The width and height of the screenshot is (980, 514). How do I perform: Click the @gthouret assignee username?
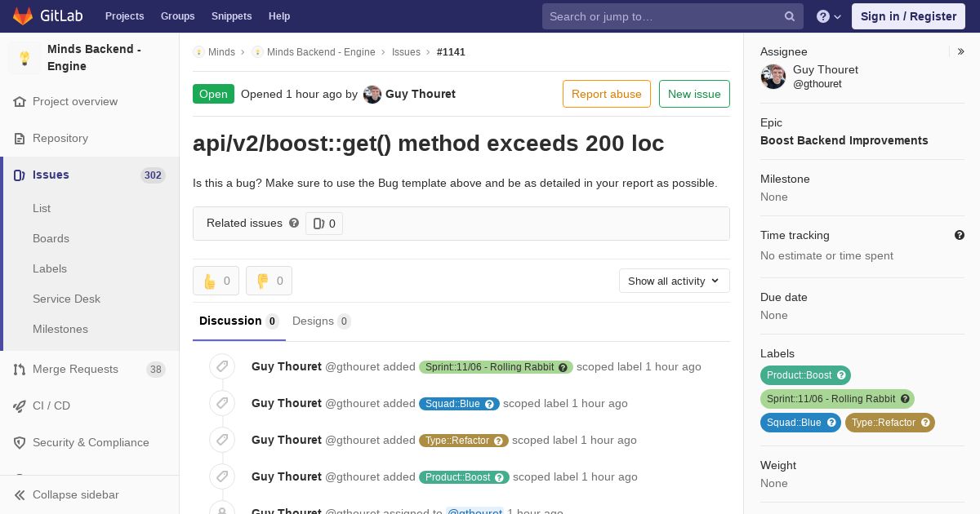[817, 84]
